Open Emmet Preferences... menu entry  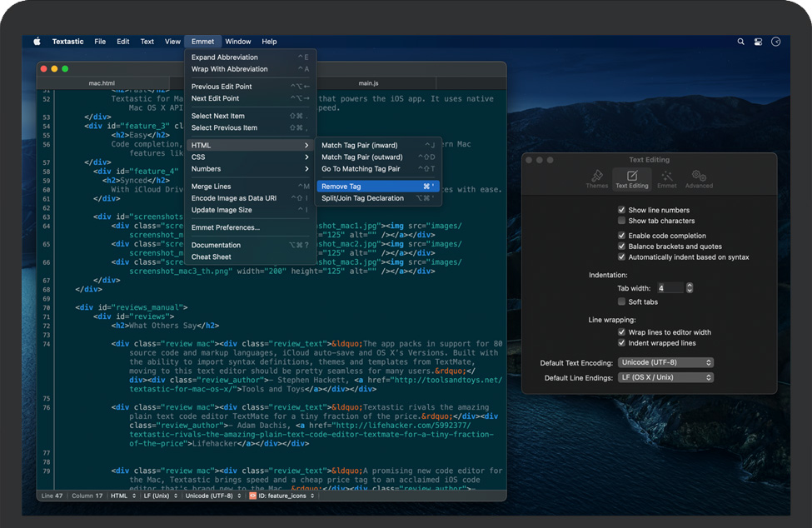(225, 227)
